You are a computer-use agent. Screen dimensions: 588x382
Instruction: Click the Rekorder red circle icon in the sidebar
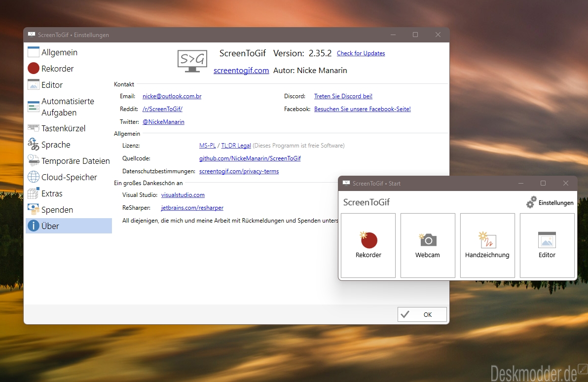tap(34, 69)
